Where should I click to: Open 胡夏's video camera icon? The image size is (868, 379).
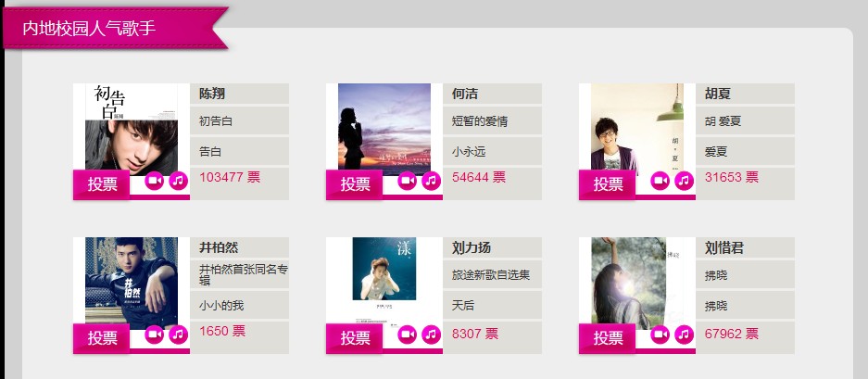660,181
